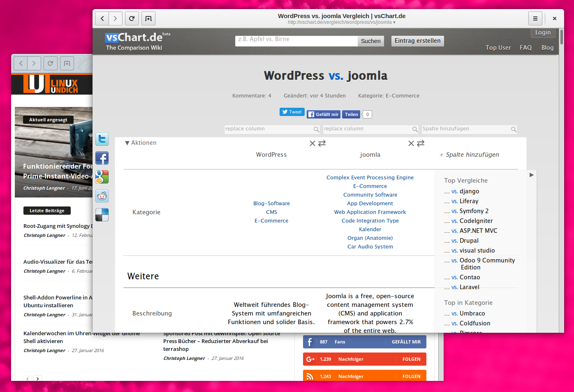Share via the Google sidebar icon
Image resolution: width=574 pixels, height=392 pixels.
coord(102,177)
